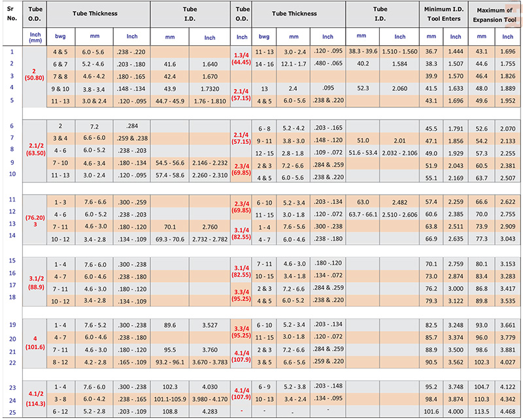The height and width of the screenshot is (420, 523).
Task: Click the minimum I.D. value '4.000'
Action: [456, 411]
